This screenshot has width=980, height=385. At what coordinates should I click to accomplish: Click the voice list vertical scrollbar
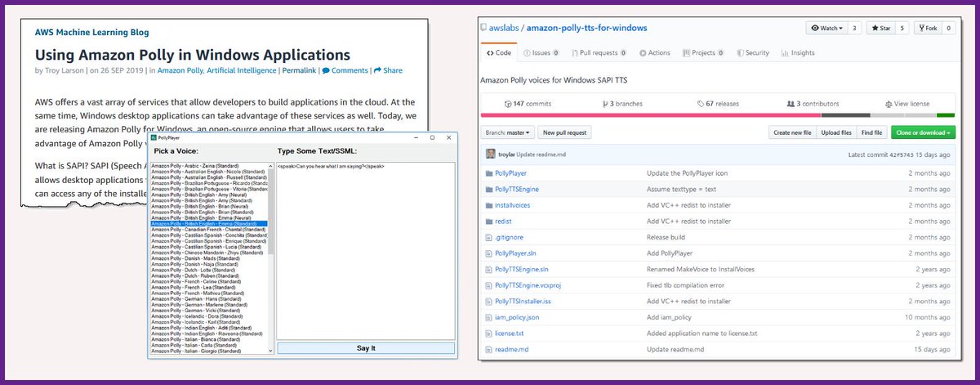click(272, 257)
